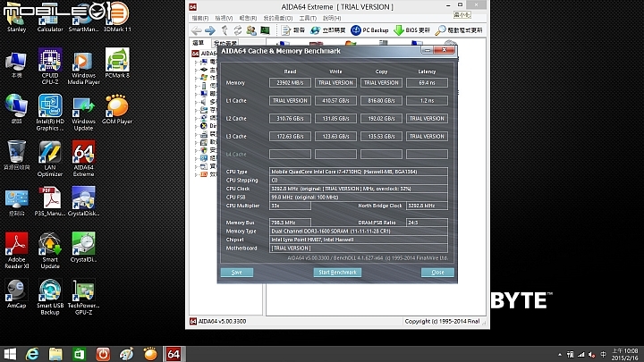Click the DRAM:FSB Ratio 24:5 field

coord(427,223)
